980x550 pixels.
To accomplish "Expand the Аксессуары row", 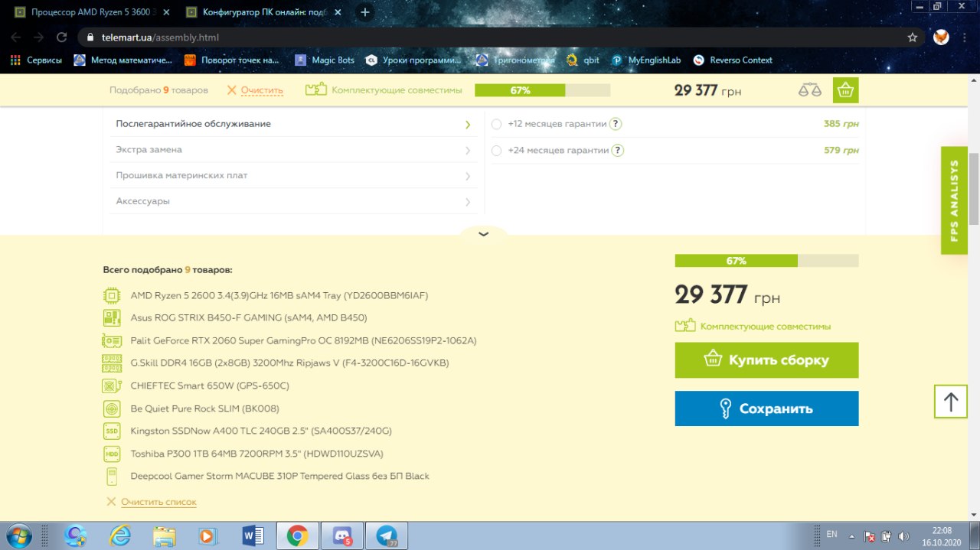I will click(293, 201).
